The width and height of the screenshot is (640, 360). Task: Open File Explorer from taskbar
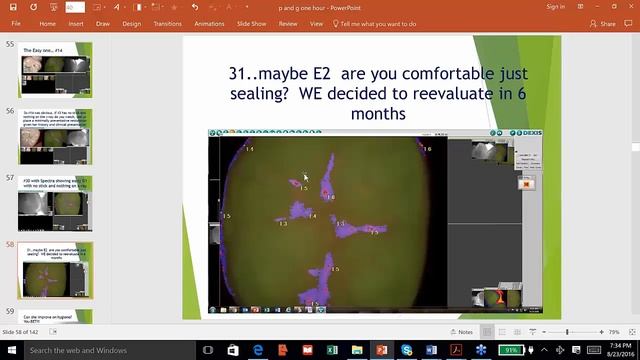(357, 350)
